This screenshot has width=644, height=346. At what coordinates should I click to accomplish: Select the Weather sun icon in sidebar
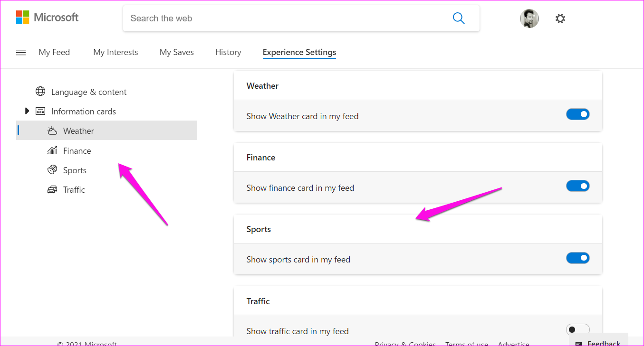52,130
